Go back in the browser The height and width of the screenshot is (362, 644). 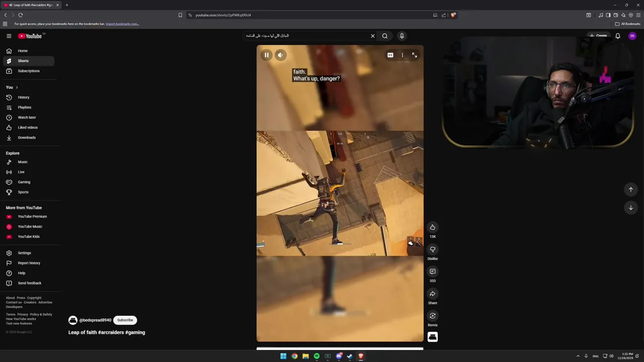pyautogui.click(x=6, y=15)
